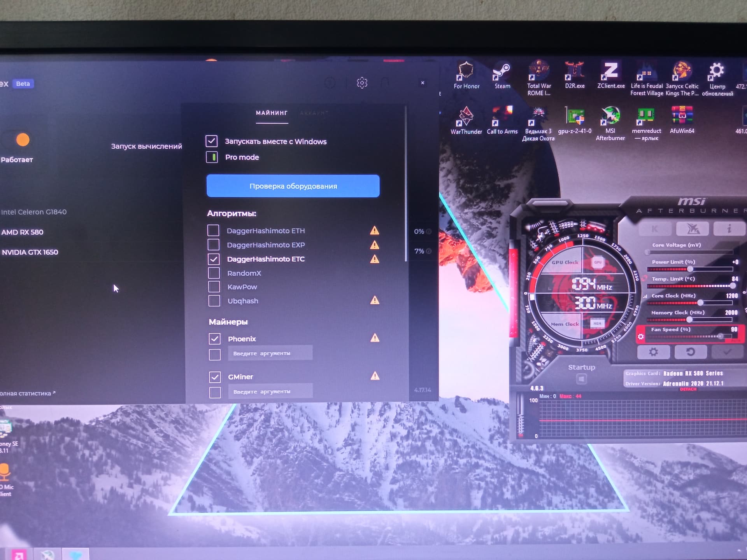Screen dimensions: 747x560
Task: Click the DaggerHashimoto ETH warning triangle
Action: click(374, 231)
